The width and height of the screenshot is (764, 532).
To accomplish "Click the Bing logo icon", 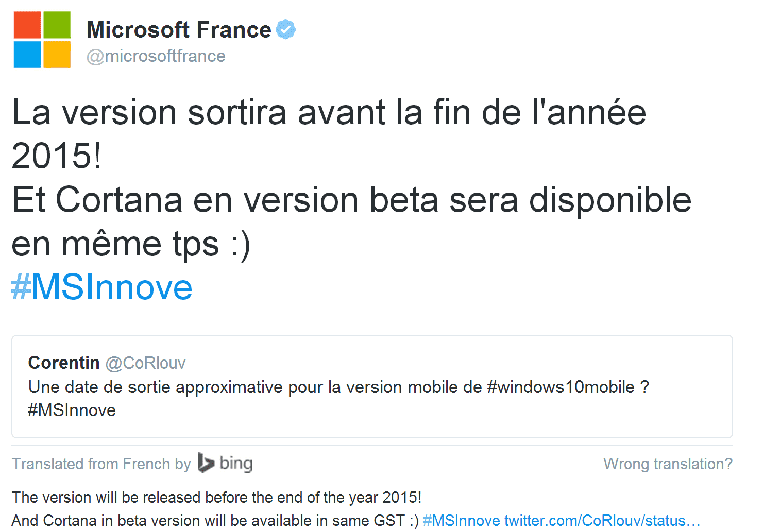I will tap(206, 462).
